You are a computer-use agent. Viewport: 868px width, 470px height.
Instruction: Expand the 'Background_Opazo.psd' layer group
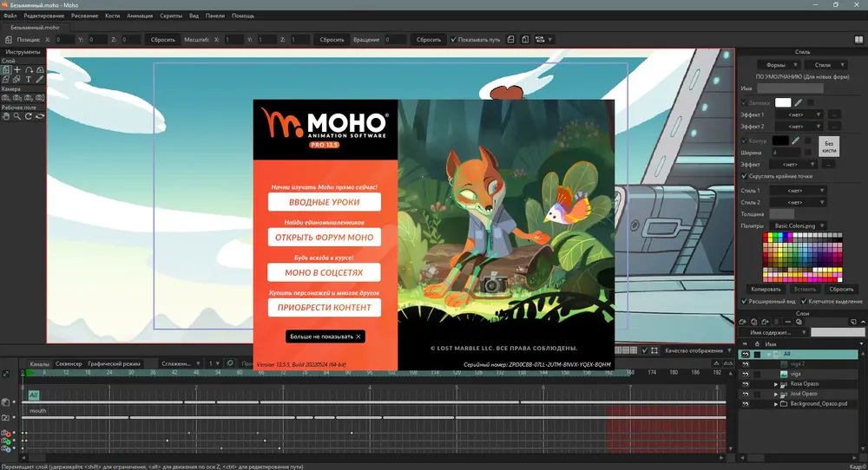tap(775, 404)
